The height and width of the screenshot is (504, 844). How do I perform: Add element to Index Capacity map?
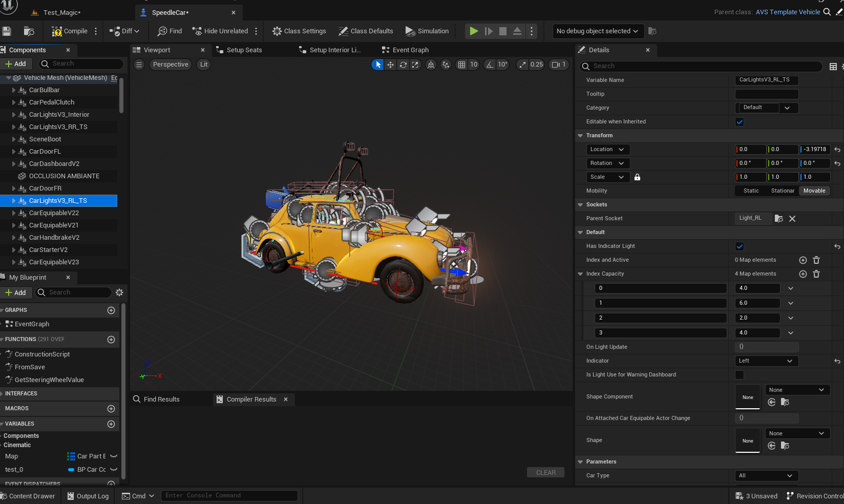(x=803, y=274)
